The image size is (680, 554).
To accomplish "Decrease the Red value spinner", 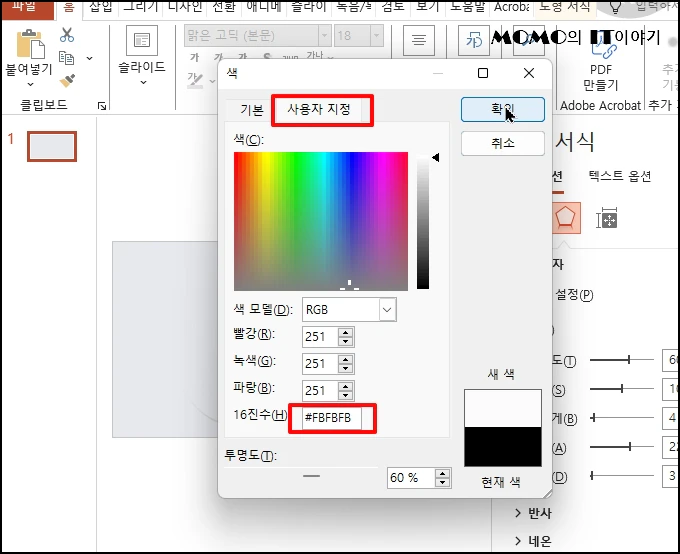I will point(346,341).
